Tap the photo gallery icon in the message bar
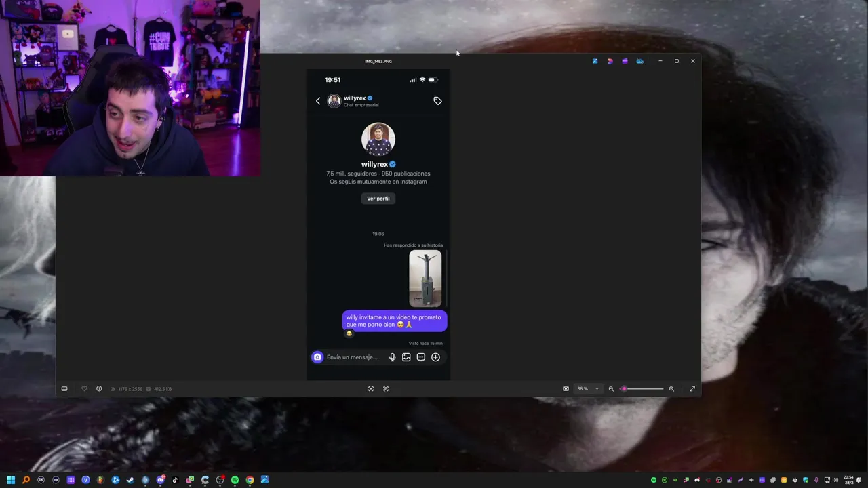Viewport: 868px width, 488px height. pyautogui.click(x=406, y=357)
